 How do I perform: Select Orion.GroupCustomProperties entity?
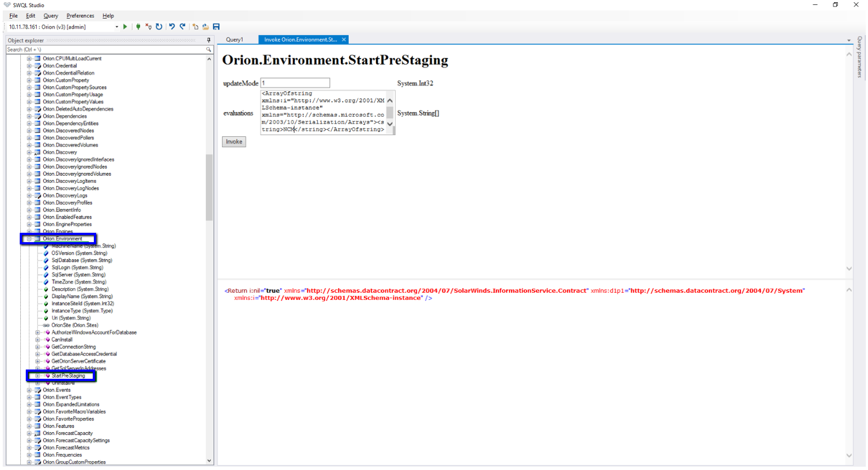pyautogui.click(x=75, y=462)
